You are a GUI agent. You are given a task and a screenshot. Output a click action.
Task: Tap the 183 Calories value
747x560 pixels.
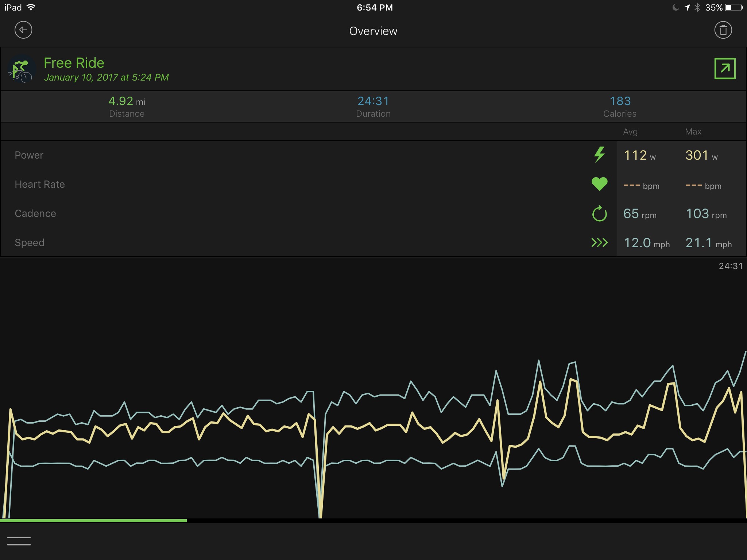pyautogui.click(x=620, y=101)
